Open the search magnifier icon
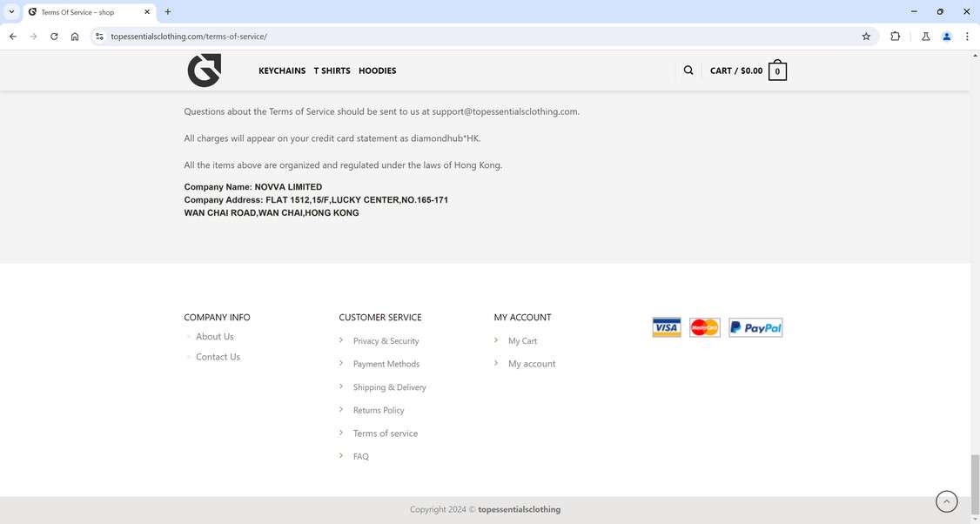 688,71
